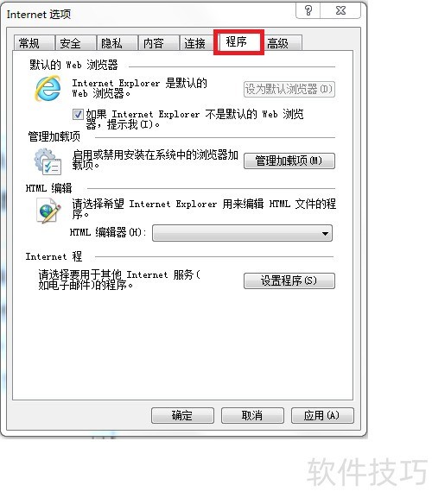Image resolution: width=432 pixels, height=504 pixels.
Task: Open the HTML 编辑器 dropdown list
Action: pos(242,233)
